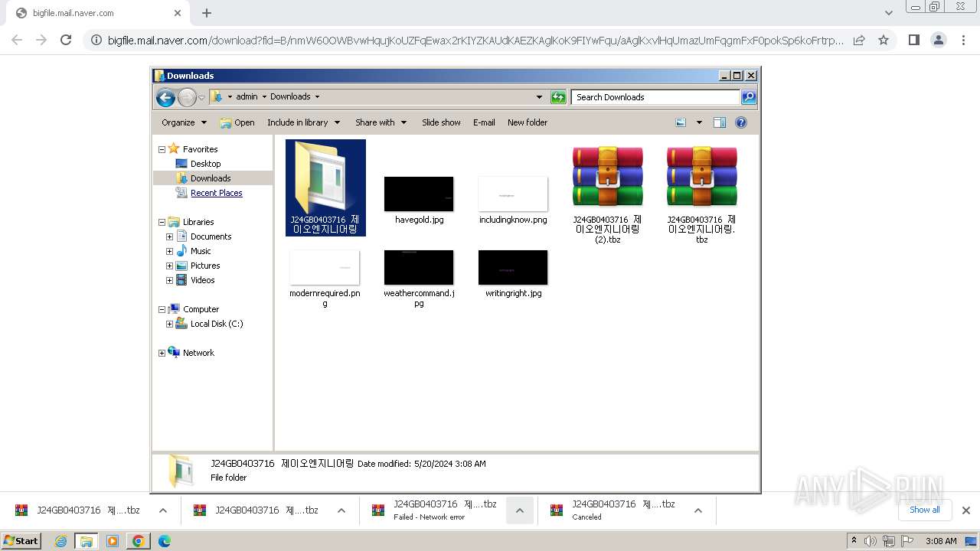Image resolution: width=980 pixels, height=551 pixels.
Task: Select the havegold.jpg thumbnail
Action: click(x=419, y=194)
